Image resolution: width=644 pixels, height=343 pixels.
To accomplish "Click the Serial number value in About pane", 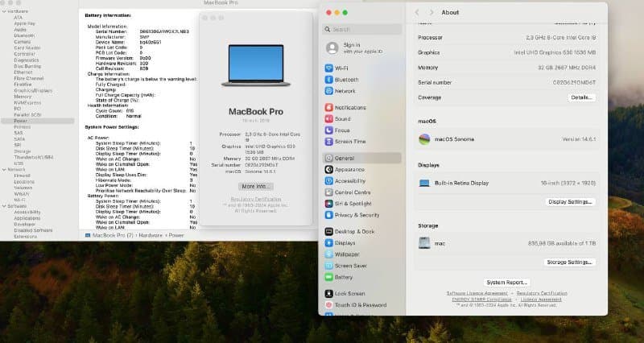I will (x=574, y=83).
